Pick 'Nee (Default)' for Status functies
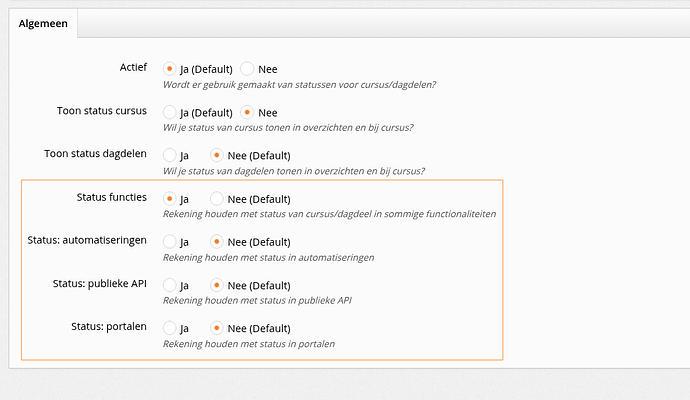This screenshot has width=690, height=400. (x=217, y=199)
